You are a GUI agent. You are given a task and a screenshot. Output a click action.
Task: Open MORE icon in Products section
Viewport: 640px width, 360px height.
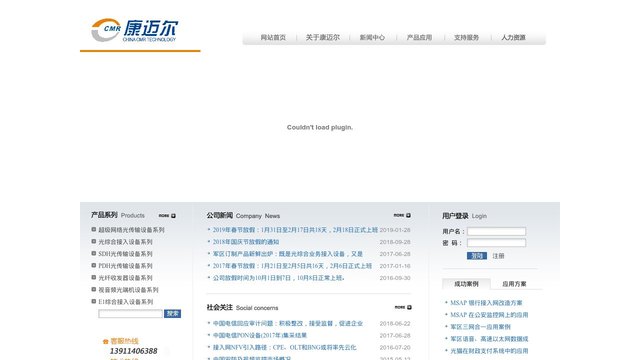pyautogui.click(x=167, y=216)
